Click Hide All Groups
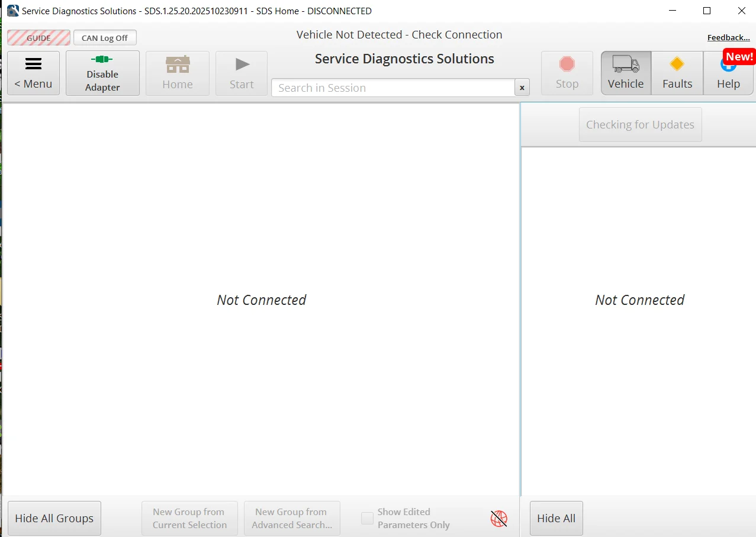This screenshot has height=537, width=756. [x=54, y=518]
